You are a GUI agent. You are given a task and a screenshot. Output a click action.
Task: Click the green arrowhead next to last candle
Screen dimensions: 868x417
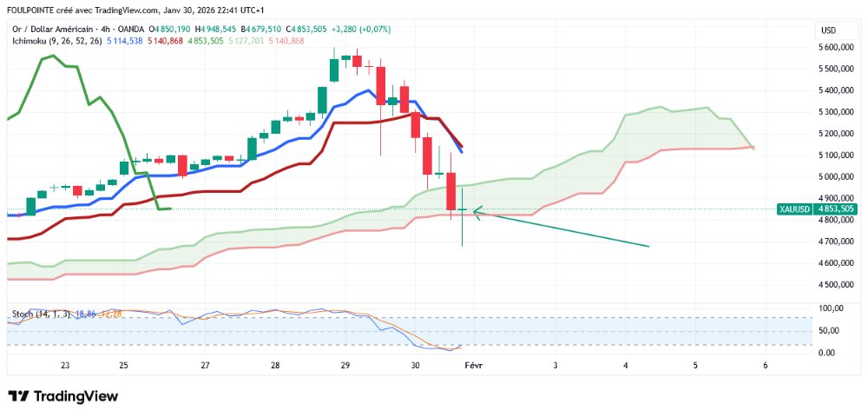[477, 209]
